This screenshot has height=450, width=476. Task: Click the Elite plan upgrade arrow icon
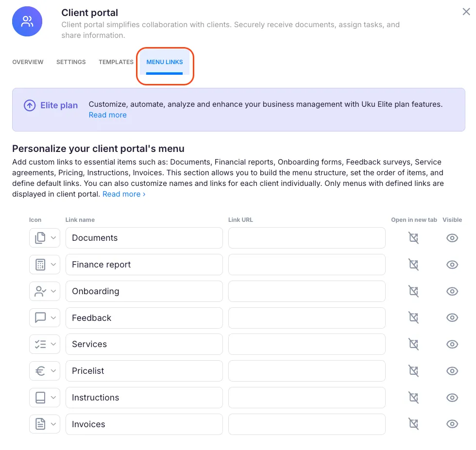click(30, 105)
